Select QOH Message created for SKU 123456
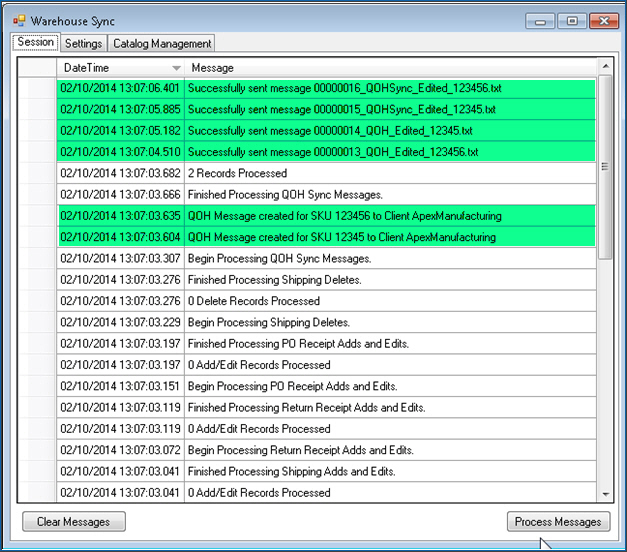Image resolution: width=627 pixels, height=552 pixels. [390, 216]
